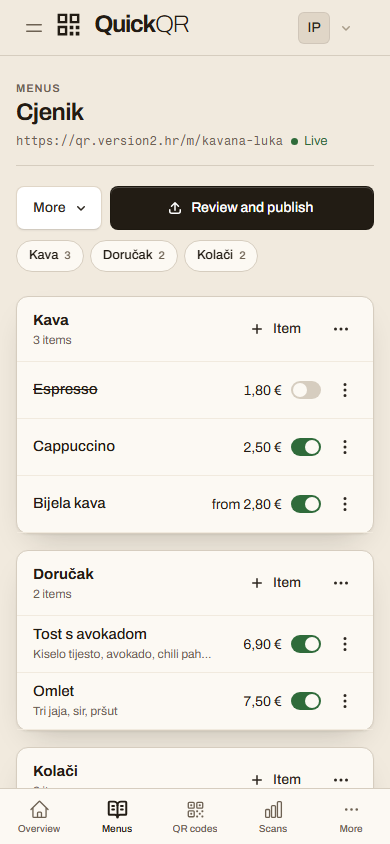Image resolution: width=390 pixels, height=844 pixels.
Task: Open the three-dot menu for Kava section
Action: tap(341, 329)
